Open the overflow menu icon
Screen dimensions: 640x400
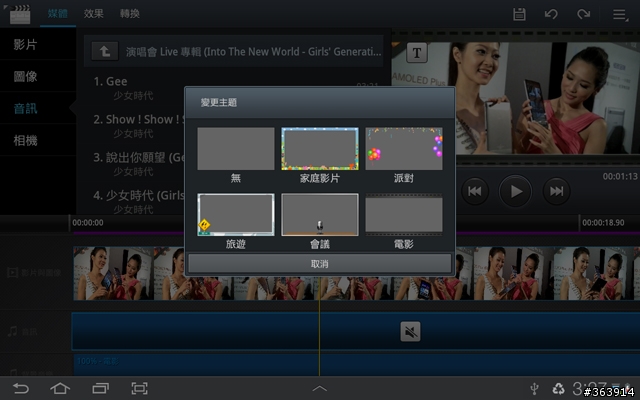click(620, 15)
